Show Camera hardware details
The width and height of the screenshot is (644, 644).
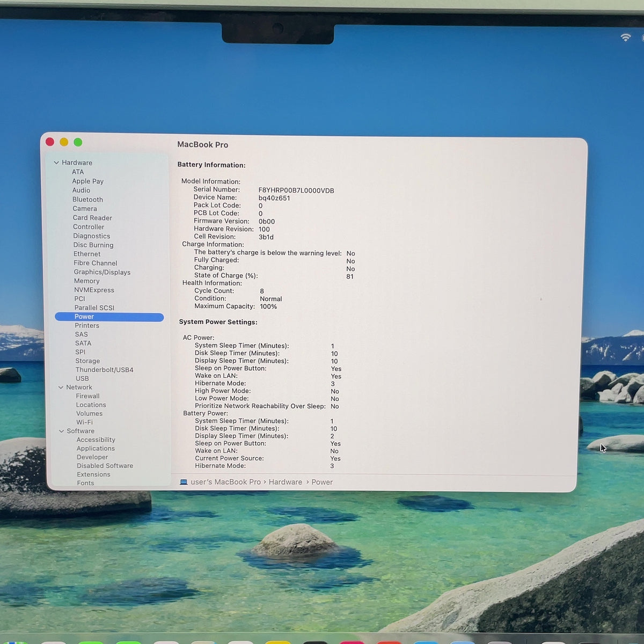coord(85,209)
